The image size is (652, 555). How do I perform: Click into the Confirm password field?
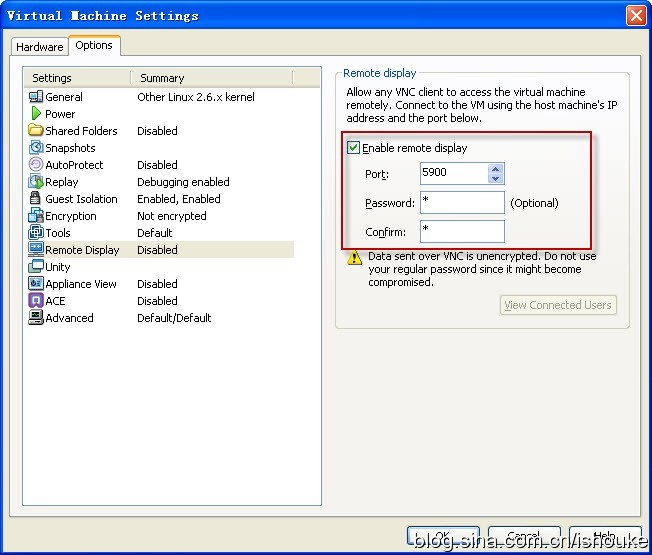point(462,232)
